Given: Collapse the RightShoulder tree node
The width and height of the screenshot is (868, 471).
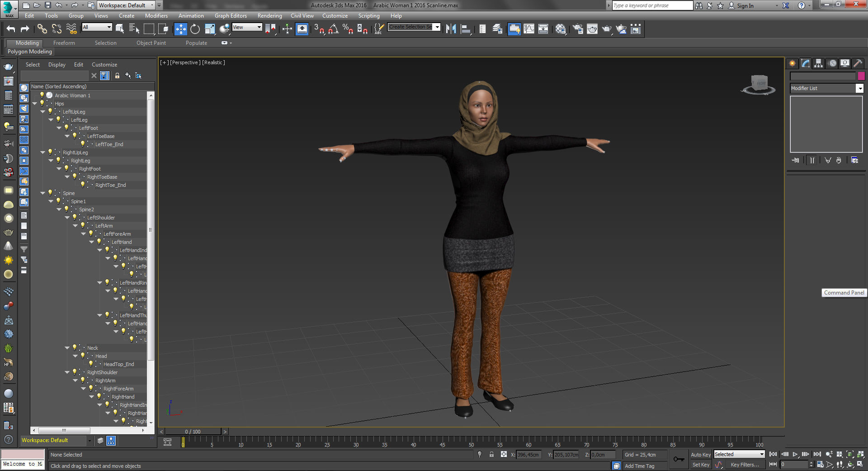Looking at the screenshot, I should 67,372.
